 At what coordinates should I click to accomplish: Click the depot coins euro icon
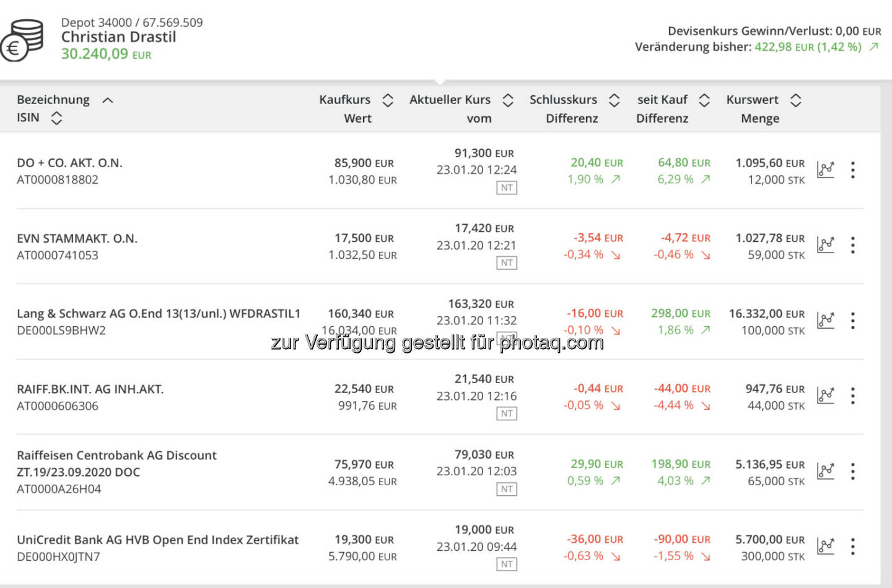tap(22, 40)
